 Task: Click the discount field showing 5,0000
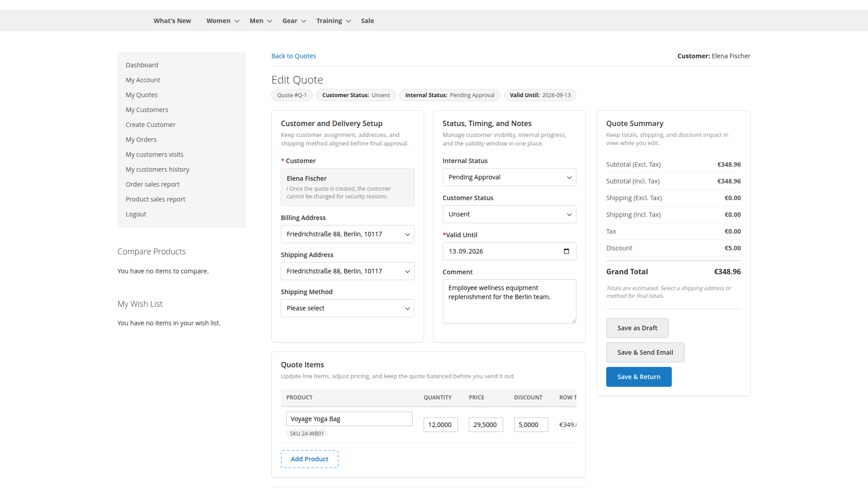pos(531,425)
